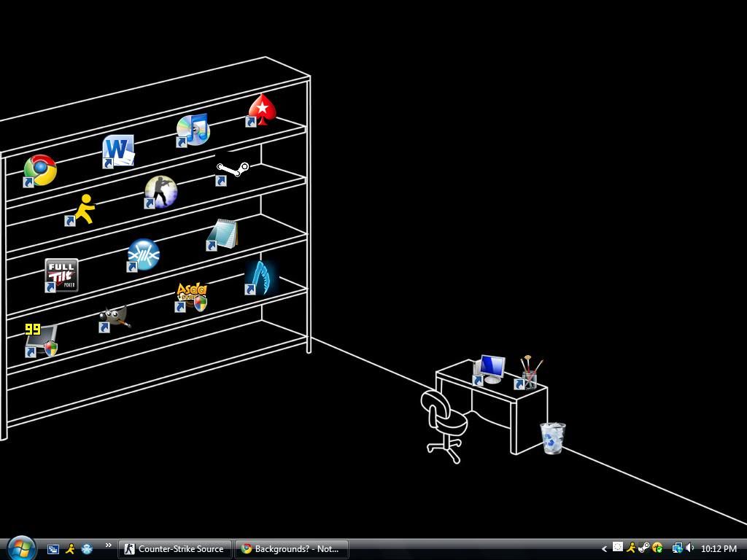Launch Microsoft Word from the shelf
Viewport: 747px width, 560px height.
tap(118, 152)
